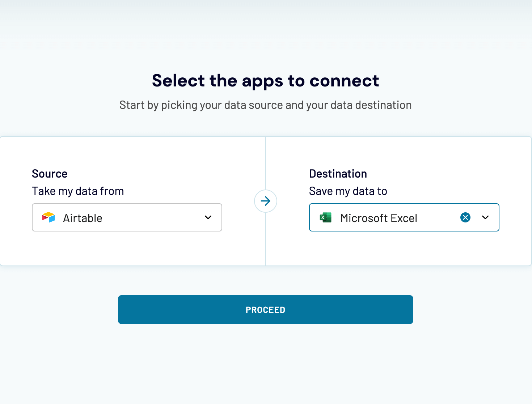Select the Destination section heading

pyautogui.click(x=338, y=174)
